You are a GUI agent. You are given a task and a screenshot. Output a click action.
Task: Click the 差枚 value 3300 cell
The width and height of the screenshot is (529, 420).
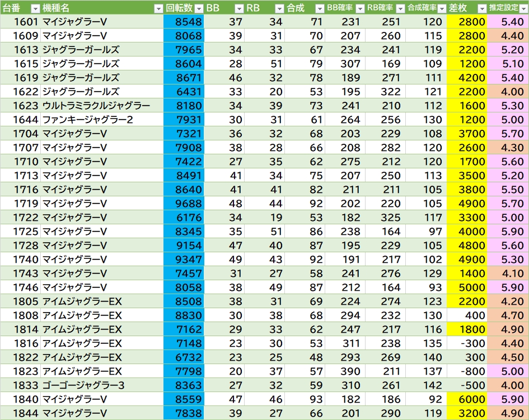(x=467, y=218)
